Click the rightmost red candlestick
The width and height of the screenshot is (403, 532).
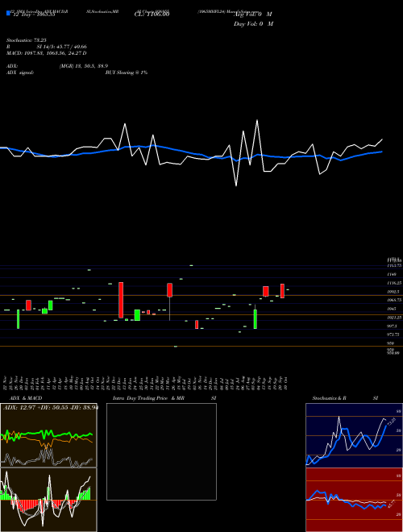(282, 291)
